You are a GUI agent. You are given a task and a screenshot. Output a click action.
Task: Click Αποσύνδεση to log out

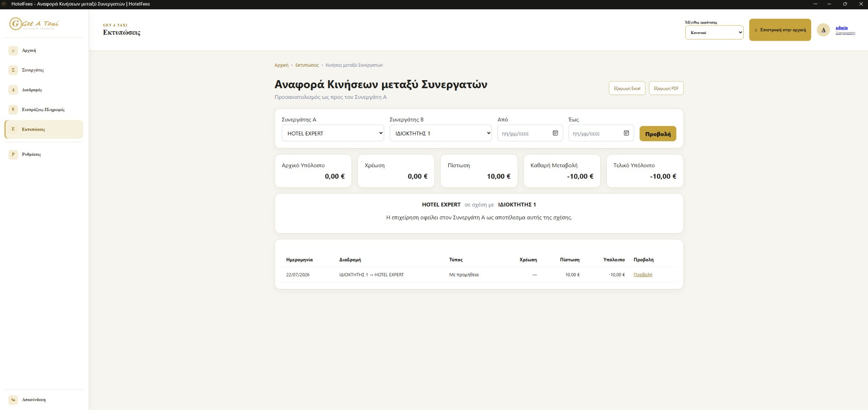click(x=44, y=400)
